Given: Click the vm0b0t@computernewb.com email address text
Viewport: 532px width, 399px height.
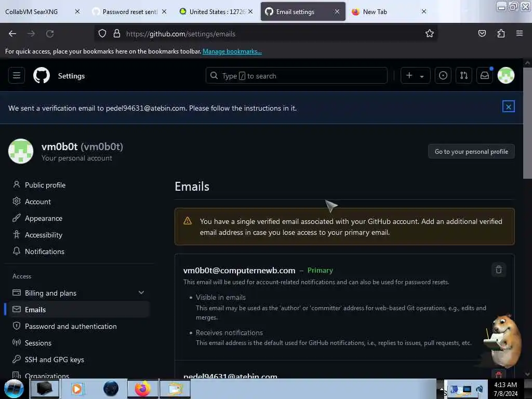Looking at the screenshot, I should (239, 270).
